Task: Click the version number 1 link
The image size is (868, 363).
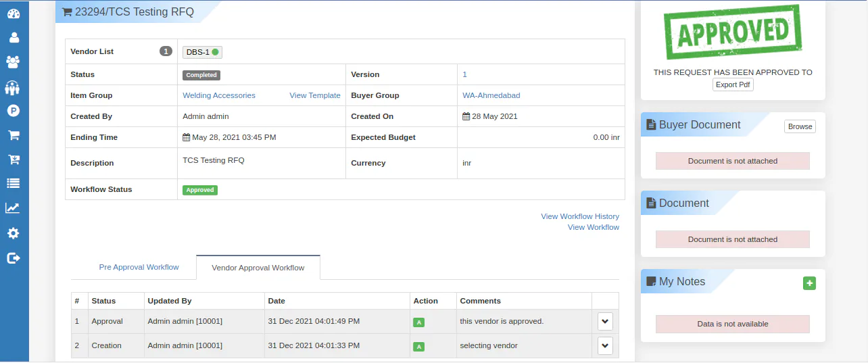Action: [465, 74]
